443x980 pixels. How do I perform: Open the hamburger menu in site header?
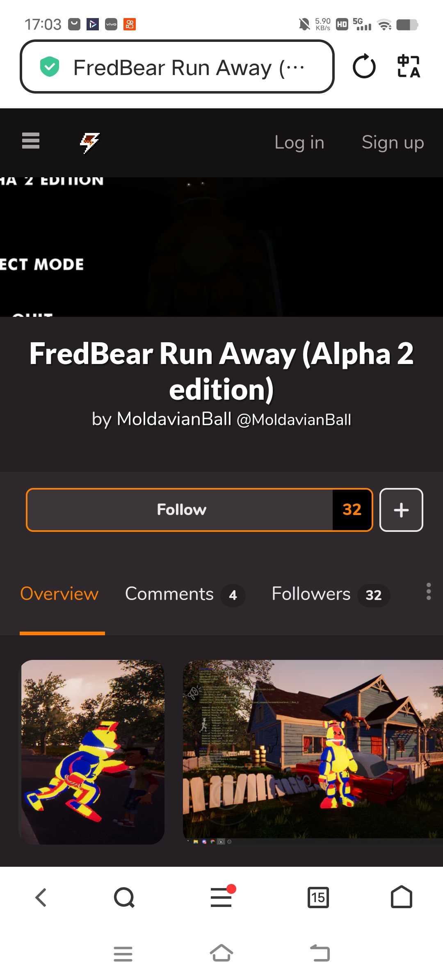(x=31, y=141)
